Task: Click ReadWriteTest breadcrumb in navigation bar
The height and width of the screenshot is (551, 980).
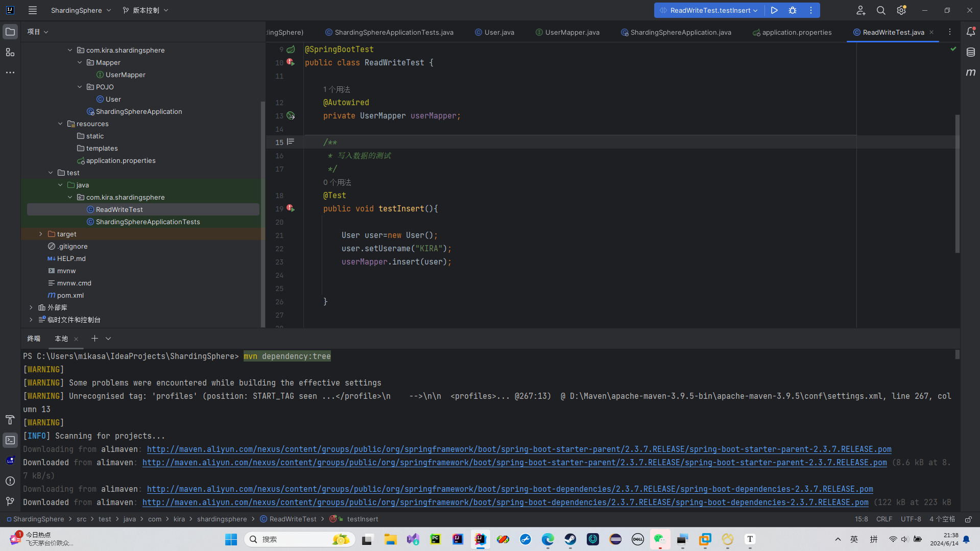Action: tap(289, 519)
